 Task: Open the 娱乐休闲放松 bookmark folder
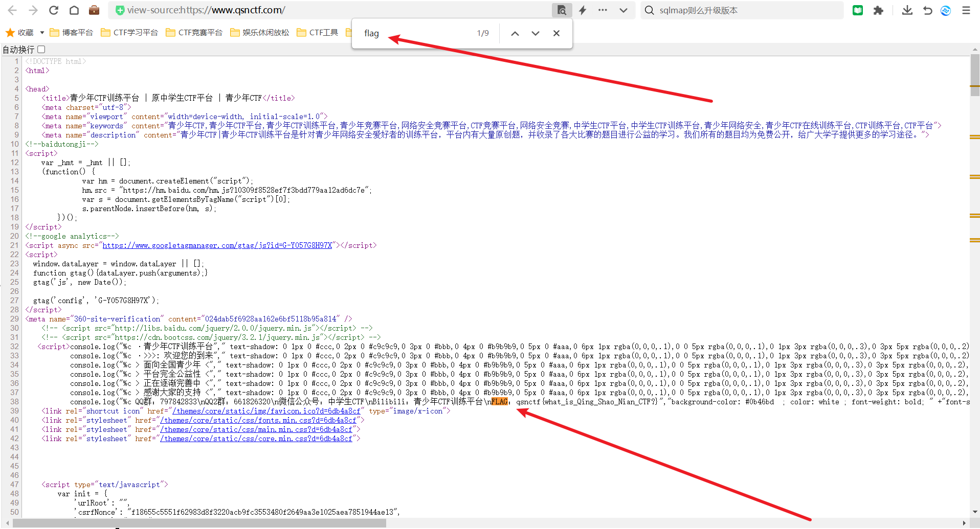pyautogui.click(x=259, y=33)
